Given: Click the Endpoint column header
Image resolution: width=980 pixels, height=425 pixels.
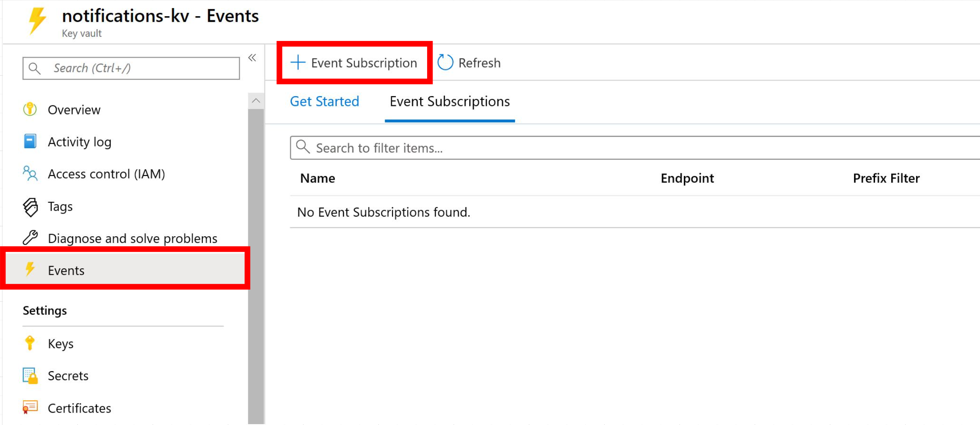Looking at the screenshot, I should 686,178.
